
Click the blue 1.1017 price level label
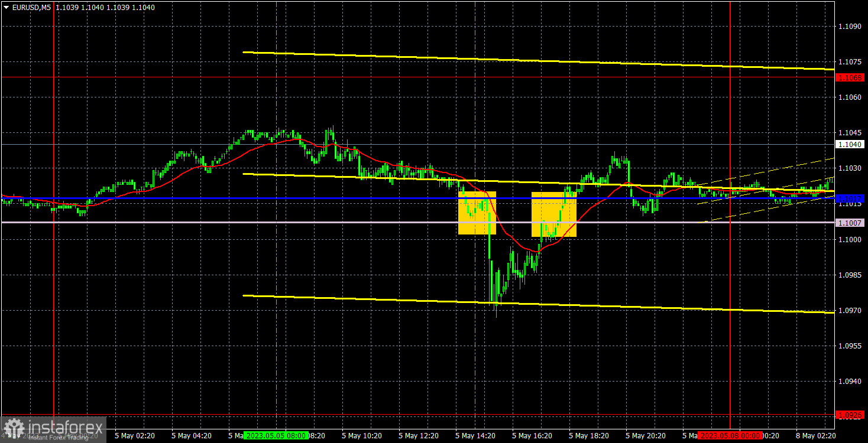point(850,198)
